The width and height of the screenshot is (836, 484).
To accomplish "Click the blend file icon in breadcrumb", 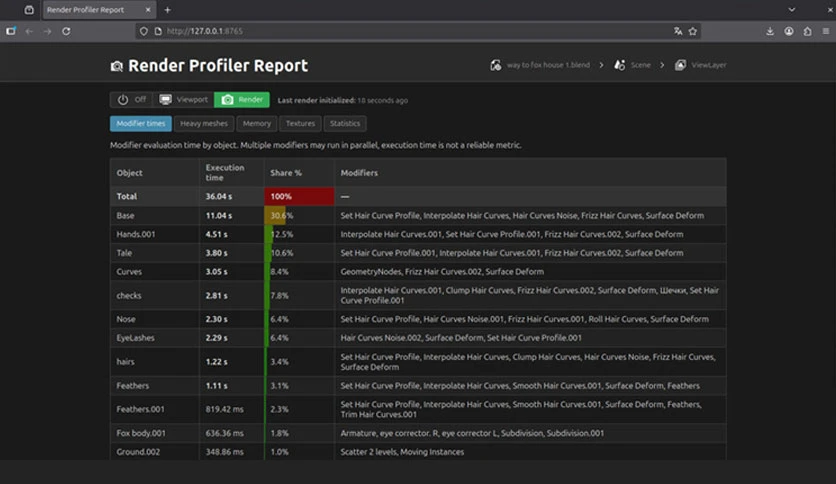I will coord(496,65).
